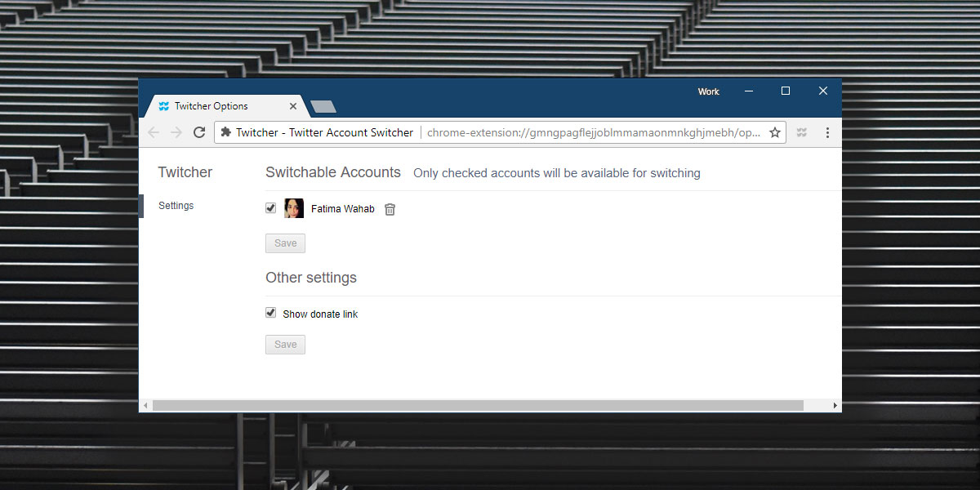Image resolution: width=980 pixels, height=490 pixels.
Task: Close the Twitcher Options tab
Action: (x=293, y=106)
